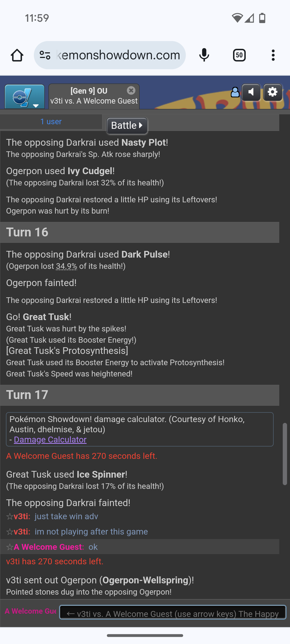The width and height of the screenshot is (290, 644).
Task: Switch to the Battle view
Action: pyautogui.click(x=127, y=126)
